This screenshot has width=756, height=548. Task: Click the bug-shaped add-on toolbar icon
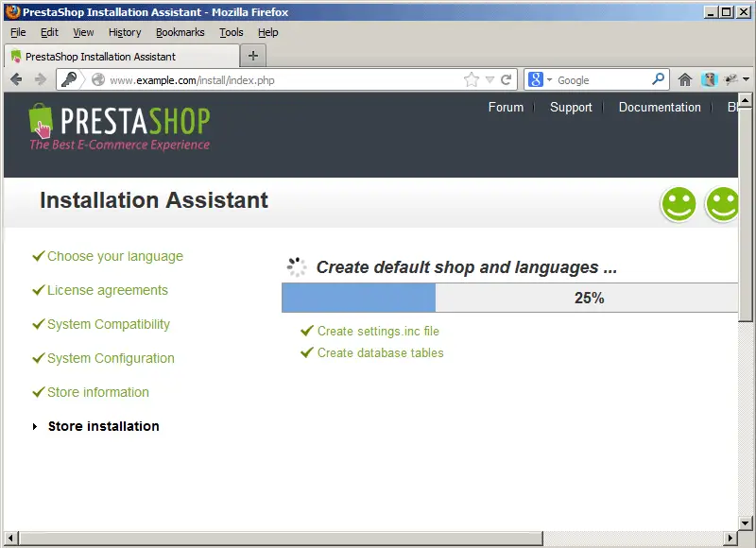pyautogui.click(x=730, y=79)
